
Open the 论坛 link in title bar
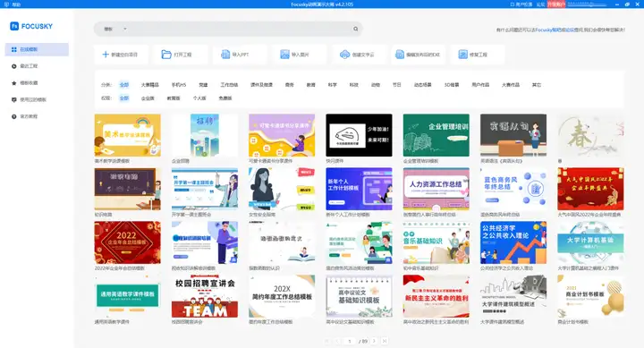540,4
